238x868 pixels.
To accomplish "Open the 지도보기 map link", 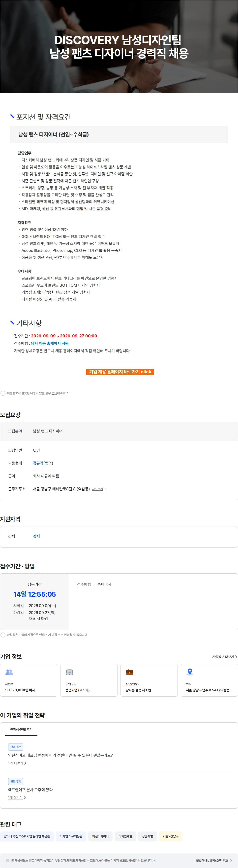I will coord(97,489).
